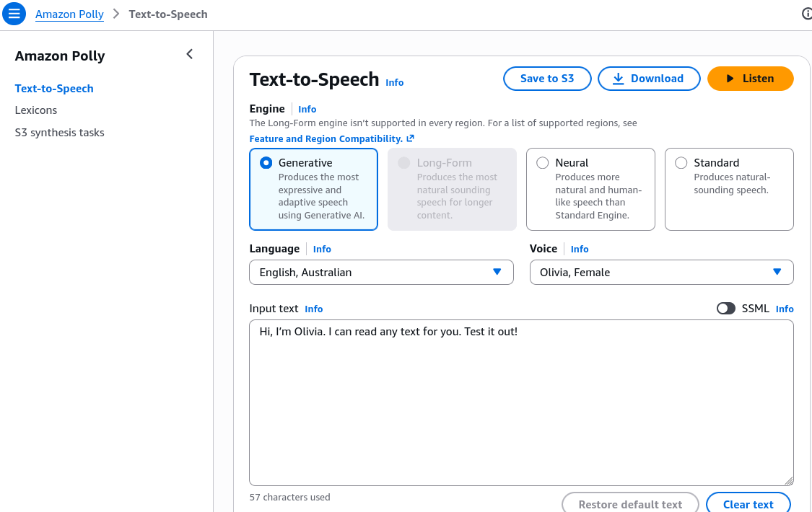Open the Voice dropdown showing Olivia, Female
812x512 pixels.
click(661, 272)
